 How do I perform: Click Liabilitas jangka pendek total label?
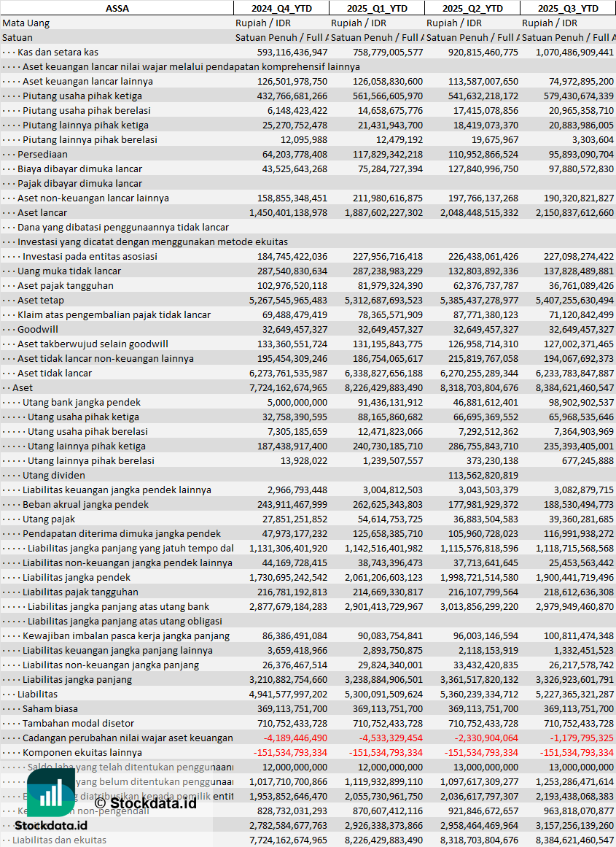[76, 578]
